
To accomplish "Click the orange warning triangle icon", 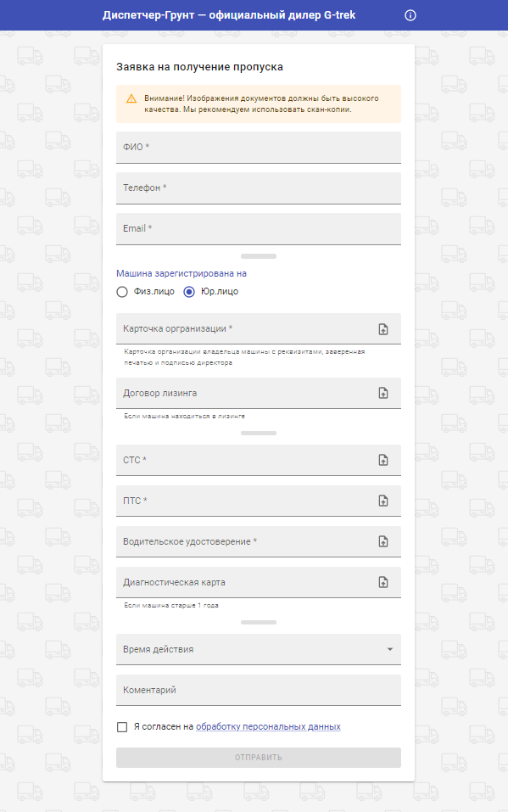I will [x=131, y=98].
